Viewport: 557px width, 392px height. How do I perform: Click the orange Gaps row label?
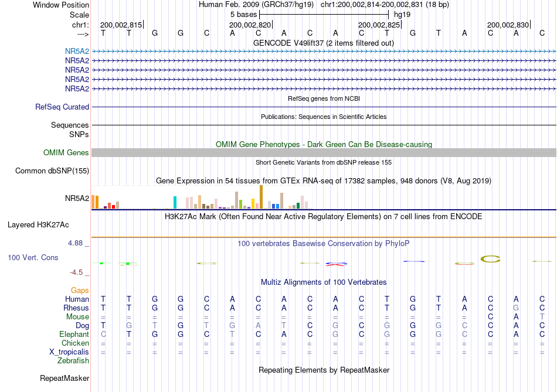tap(80, 291)
